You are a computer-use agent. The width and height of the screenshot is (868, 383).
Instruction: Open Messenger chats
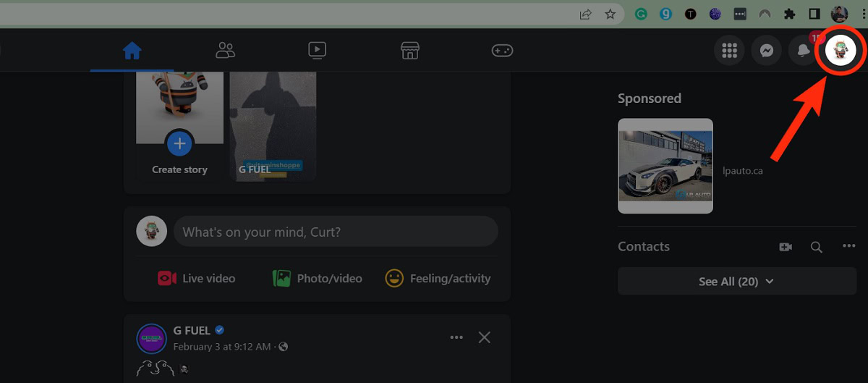[x=767, y=51]
